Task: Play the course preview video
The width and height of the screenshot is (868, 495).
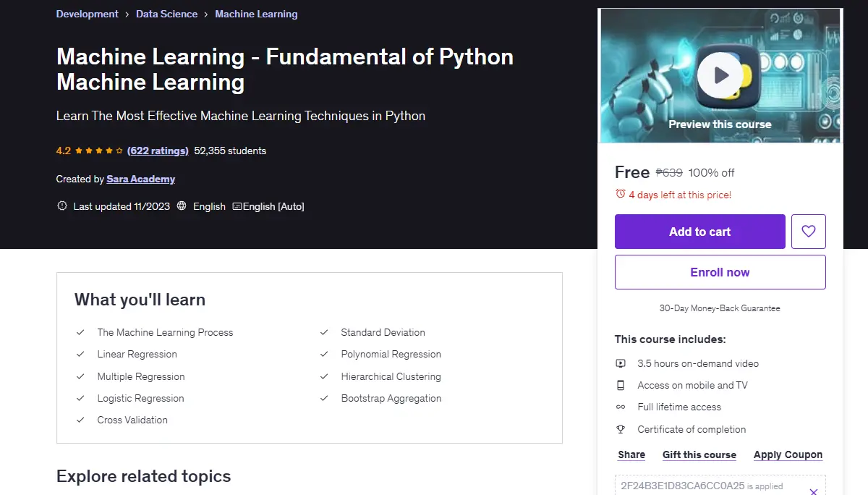Action: point(720,75)
